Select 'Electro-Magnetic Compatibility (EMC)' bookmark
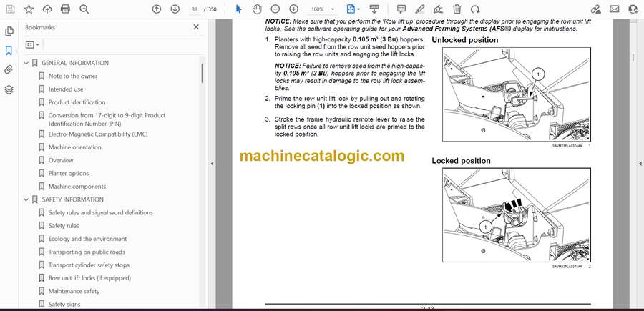Screen dimensions: 644x311 point(98,134)
